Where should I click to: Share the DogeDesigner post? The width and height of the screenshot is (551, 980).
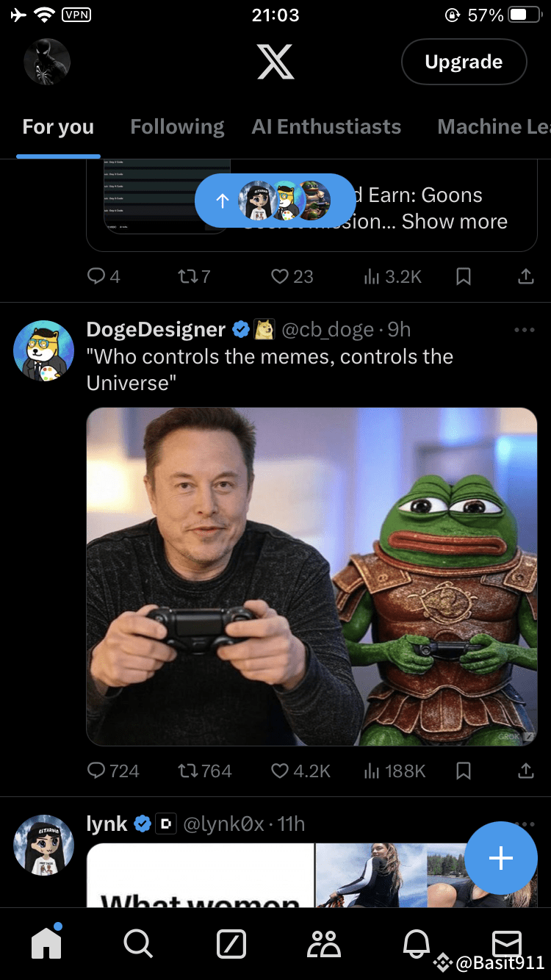tap(525, 771)
